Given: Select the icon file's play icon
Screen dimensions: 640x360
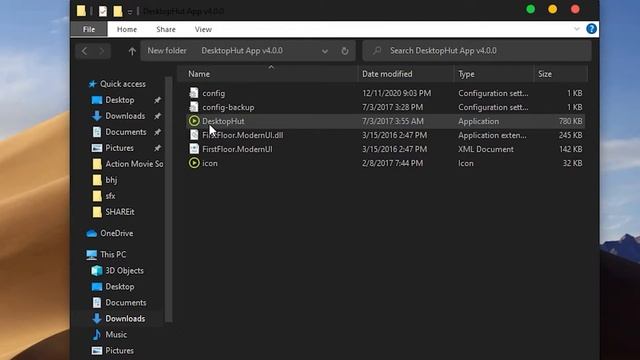Looking at the screenshot, I should 194,163.
